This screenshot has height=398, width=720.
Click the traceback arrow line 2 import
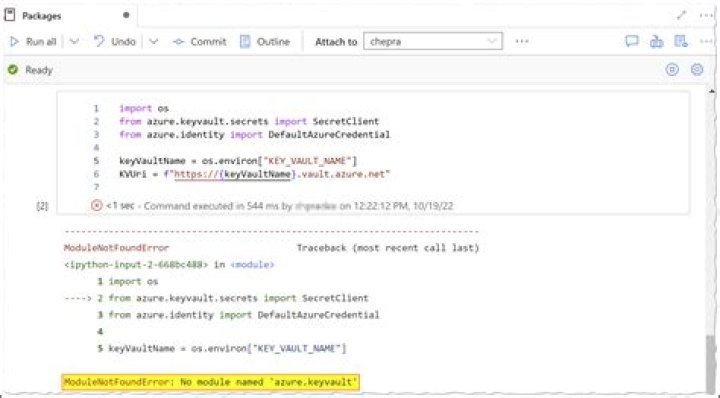click(x=216, y=298)
